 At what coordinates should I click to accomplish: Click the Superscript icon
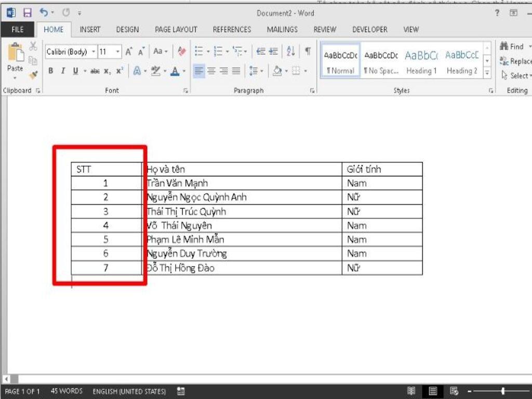119,71
